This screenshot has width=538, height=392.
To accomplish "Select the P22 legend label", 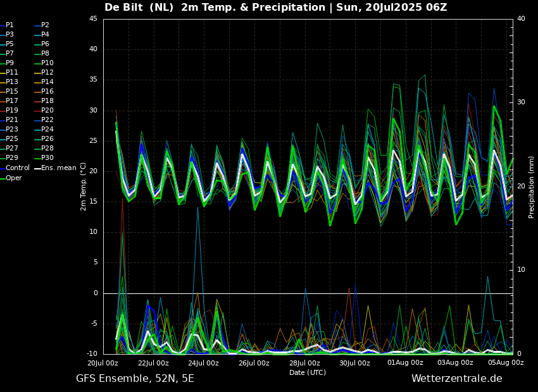I will point(47,120).
